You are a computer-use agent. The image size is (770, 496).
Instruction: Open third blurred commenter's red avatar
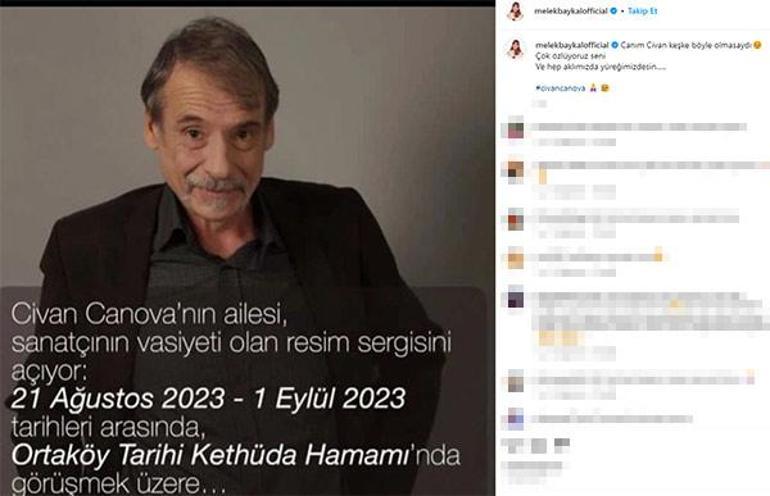[515, 219]
